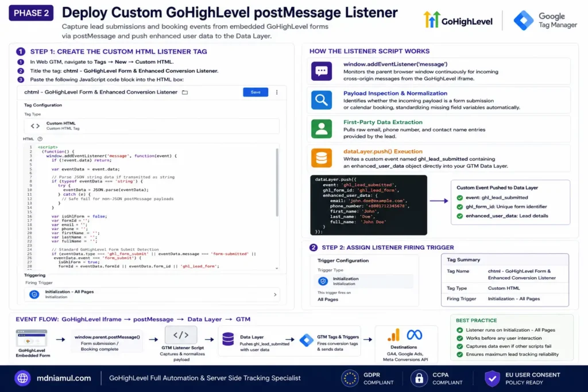Click the Custom HTML value in Tag Summary
Image resolution: width=588 pixels, height=392 pixels.
pos(504,288)
